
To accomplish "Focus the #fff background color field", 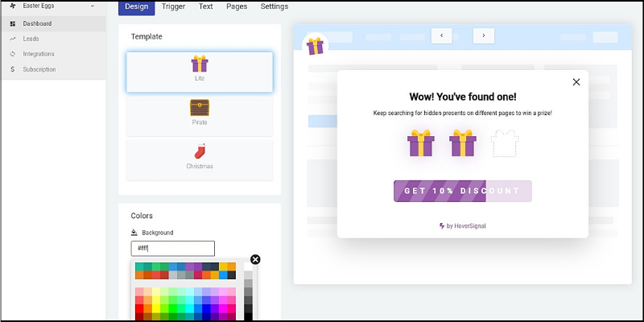I will pos(173,249).
